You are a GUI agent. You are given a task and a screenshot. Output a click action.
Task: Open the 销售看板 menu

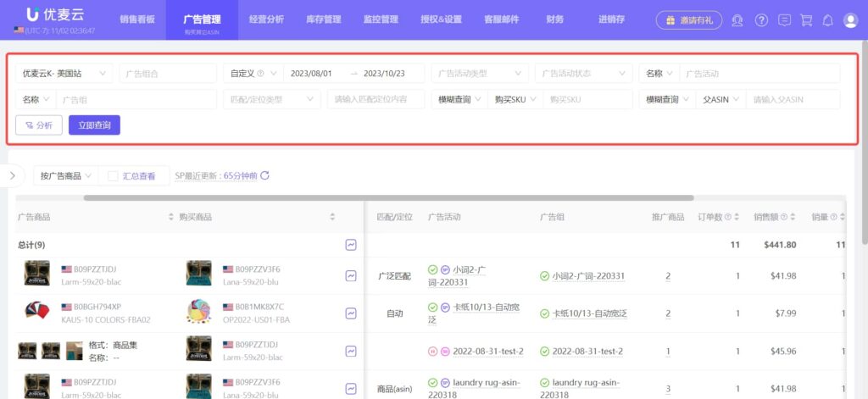coord(137,19)
